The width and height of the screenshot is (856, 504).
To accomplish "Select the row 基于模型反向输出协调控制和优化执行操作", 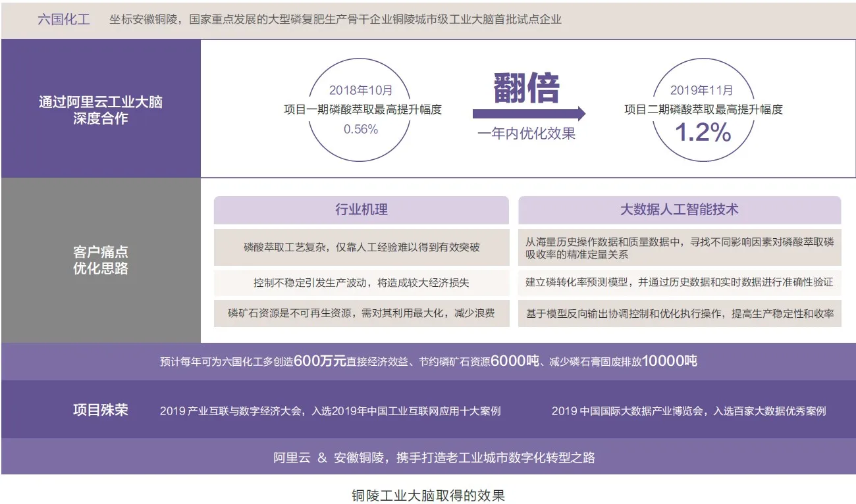I will coord(680,313).
